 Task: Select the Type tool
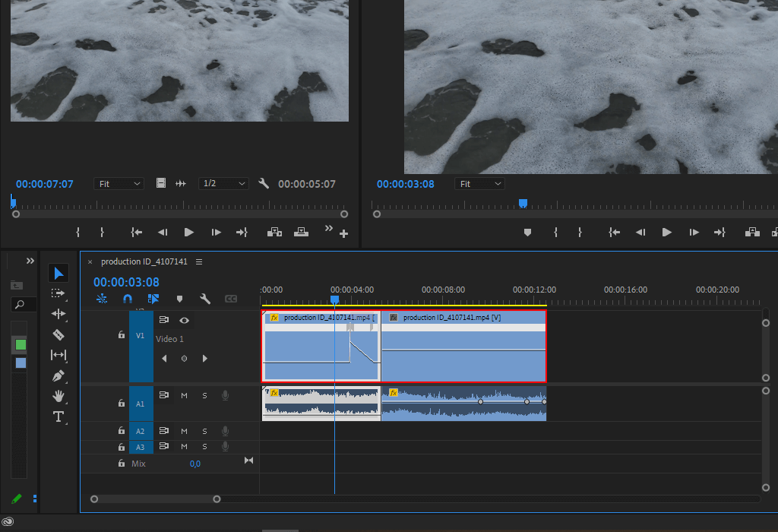(x=58, y=416)
